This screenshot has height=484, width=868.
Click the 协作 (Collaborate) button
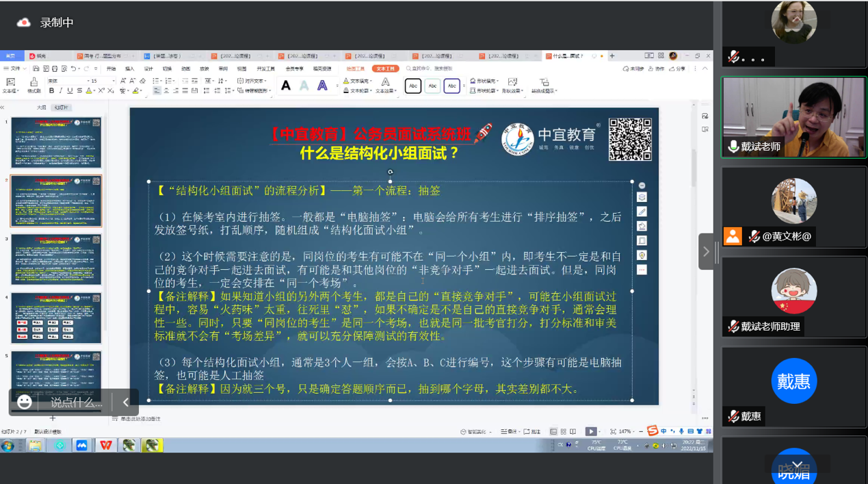(x=657, y=68)
